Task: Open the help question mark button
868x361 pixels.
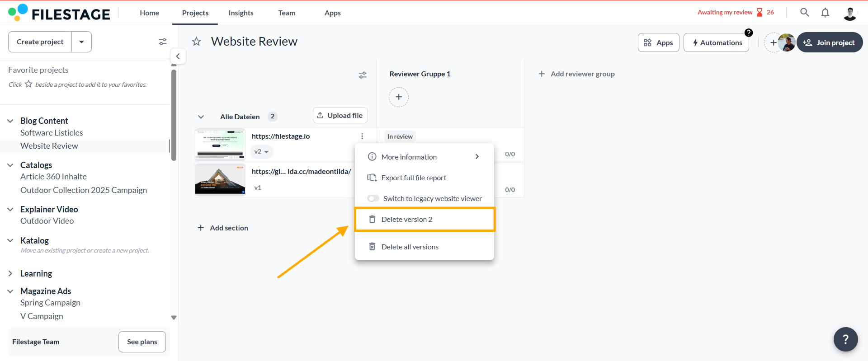Action: pos(845,339)
